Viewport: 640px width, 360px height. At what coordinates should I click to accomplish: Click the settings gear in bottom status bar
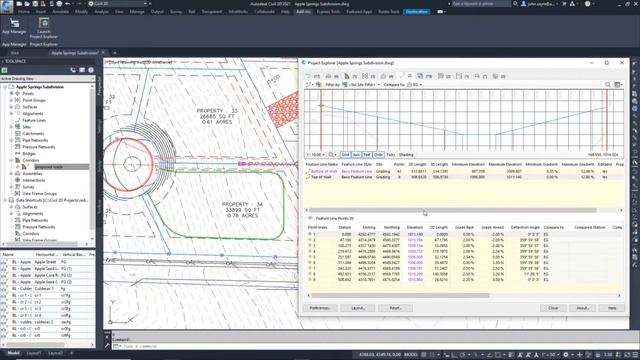click(x=566, y=355)
